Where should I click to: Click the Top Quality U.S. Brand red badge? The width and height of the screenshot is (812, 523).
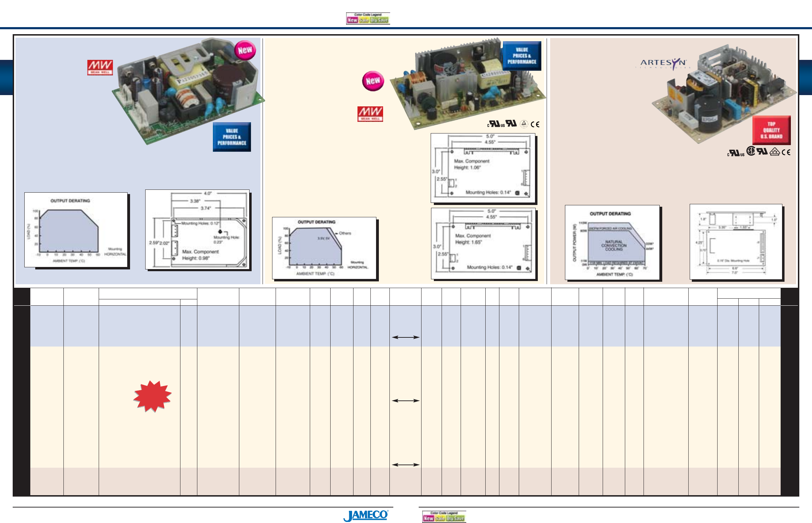pyautogui.click(x=771, y=130)
